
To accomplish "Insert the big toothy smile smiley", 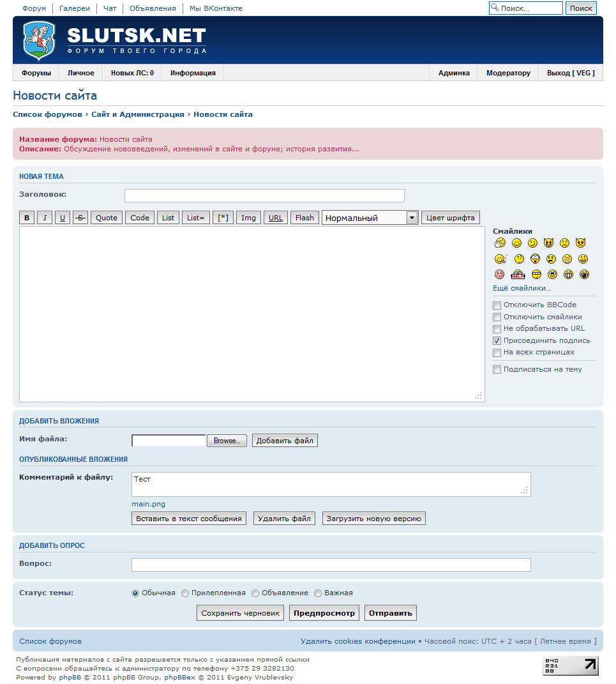I will [583, 259].
